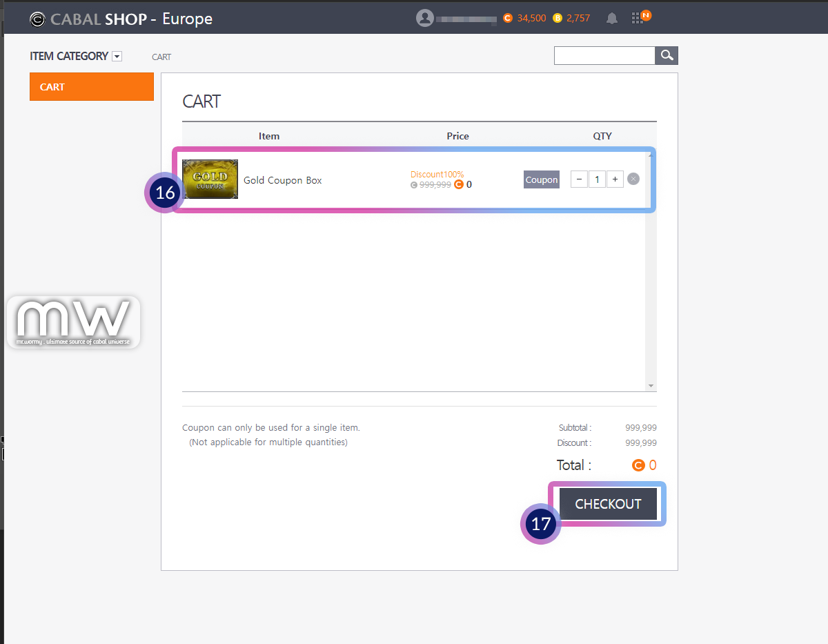Remove Gold Coupon Box with the X icon
The image size is (828, 644).
pyautogui.click(x=633, y=179)
